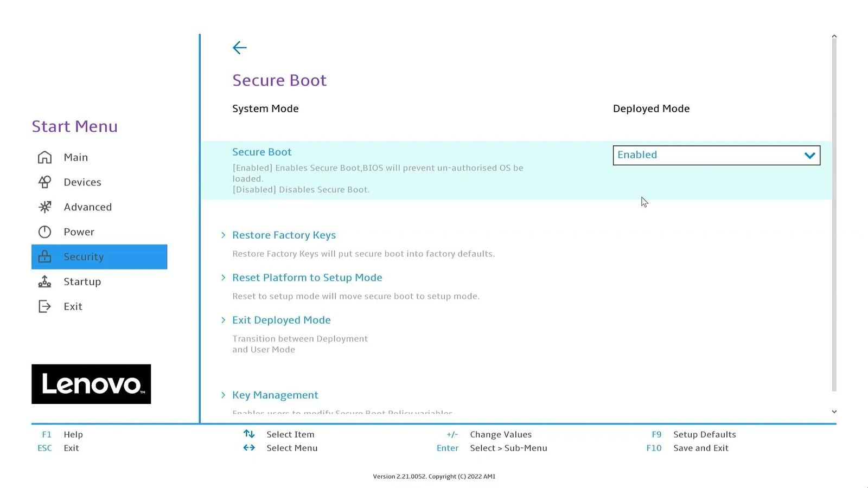Open Reset Platform to Setup Mode
This screenshot has height=488, width=868.
(307, 278)
